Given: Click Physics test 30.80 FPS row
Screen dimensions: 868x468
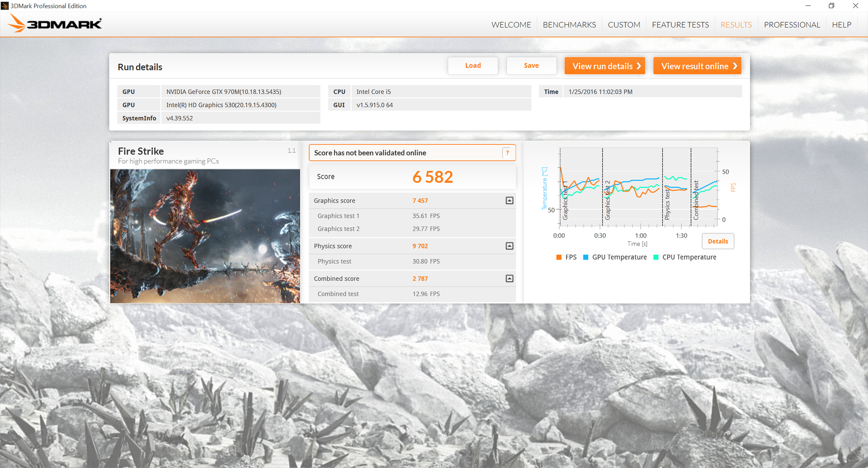Looking at the screenshot, I should click(x=412, y=261).
